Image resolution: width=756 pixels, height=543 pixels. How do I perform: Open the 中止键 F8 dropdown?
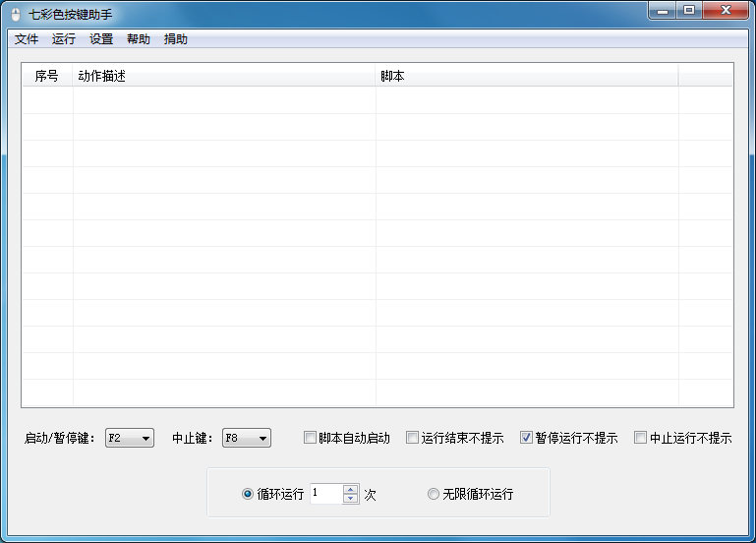[247, 438]
